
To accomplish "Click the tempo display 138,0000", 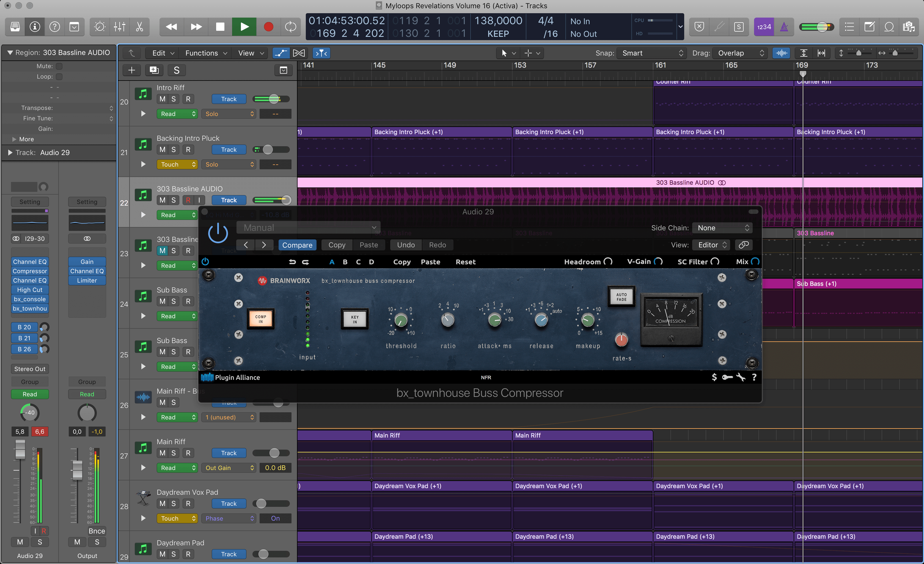I will coord(498,21).
